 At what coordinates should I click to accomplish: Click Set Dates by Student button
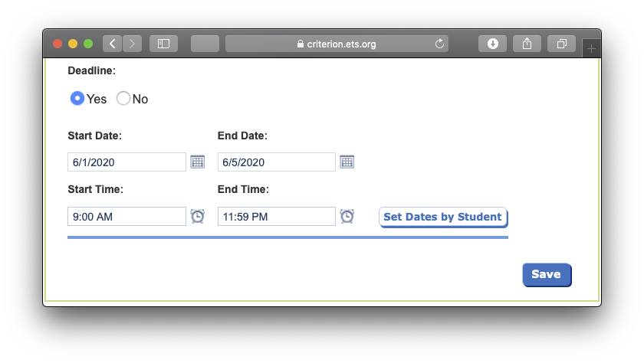[x=443, y=217]
